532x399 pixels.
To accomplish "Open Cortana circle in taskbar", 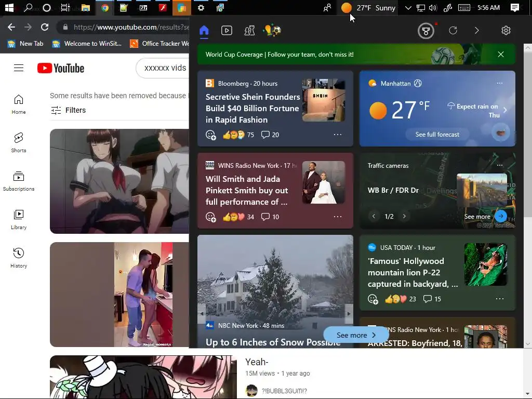I will click(47, 7).
